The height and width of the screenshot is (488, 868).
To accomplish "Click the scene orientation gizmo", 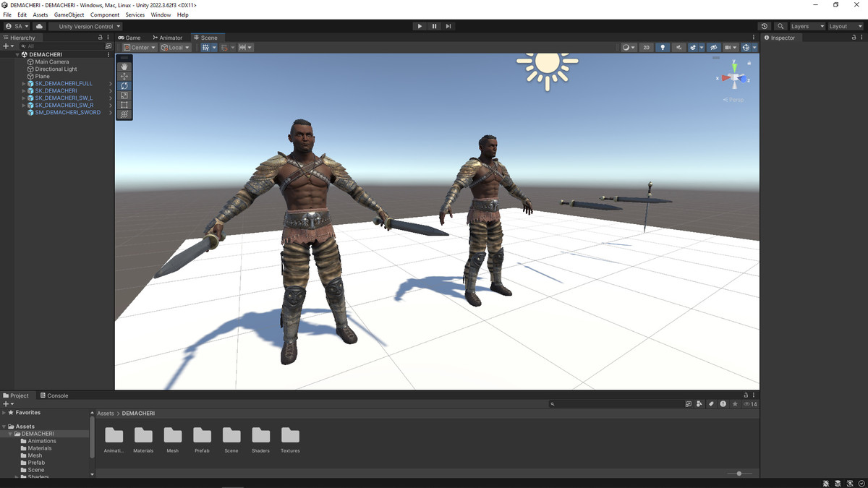I will (x=734, y=77).
